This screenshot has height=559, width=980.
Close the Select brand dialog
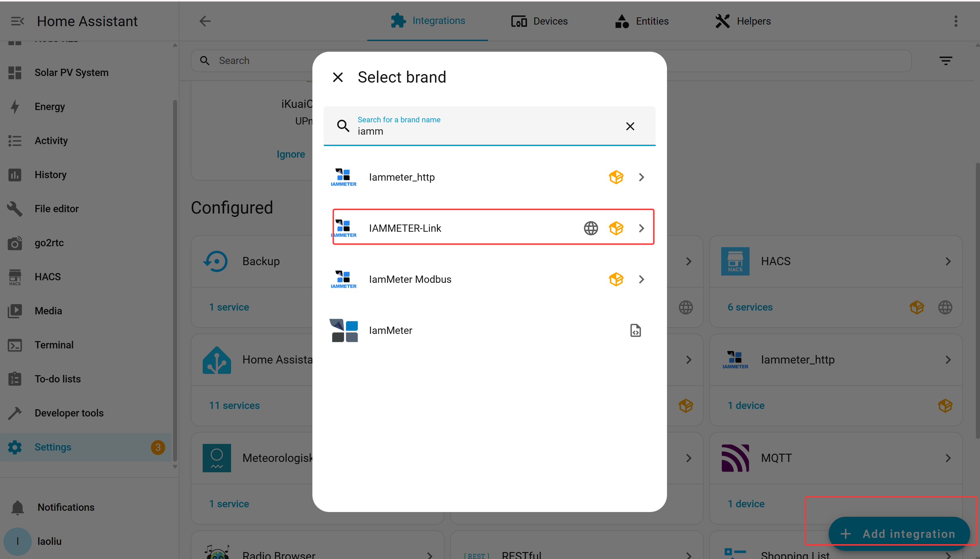click(338, 78)
